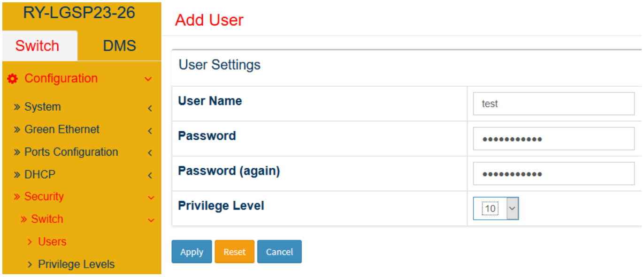Collapse the Security section chevron
644x277 pixels.
(151, 198)
